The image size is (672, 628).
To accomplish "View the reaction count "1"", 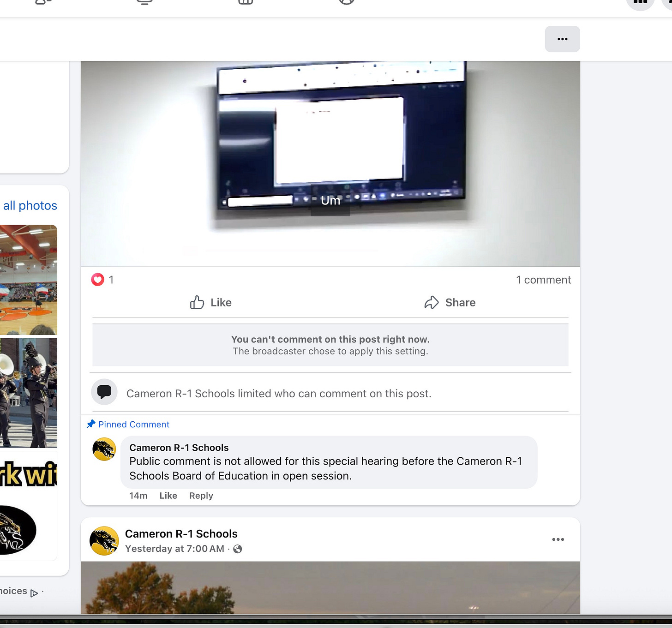I will pyautogui.click(x=111, y=280).
